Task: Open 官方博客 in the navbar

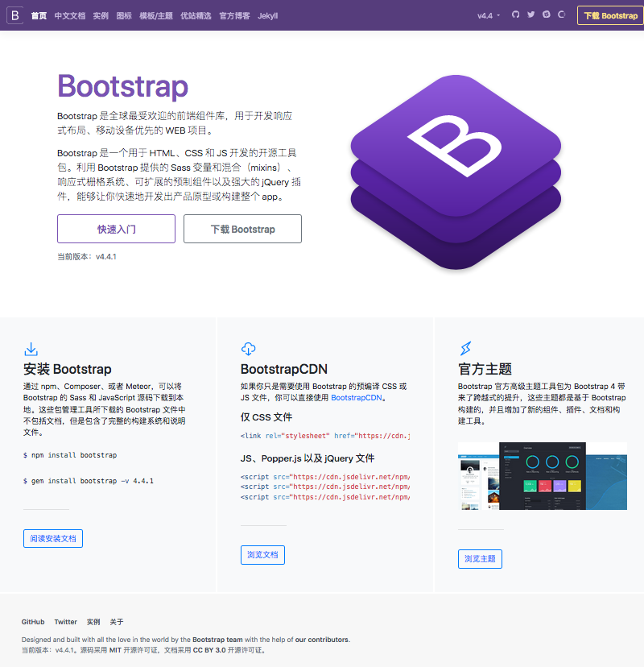Action: (x=234, y=16)
